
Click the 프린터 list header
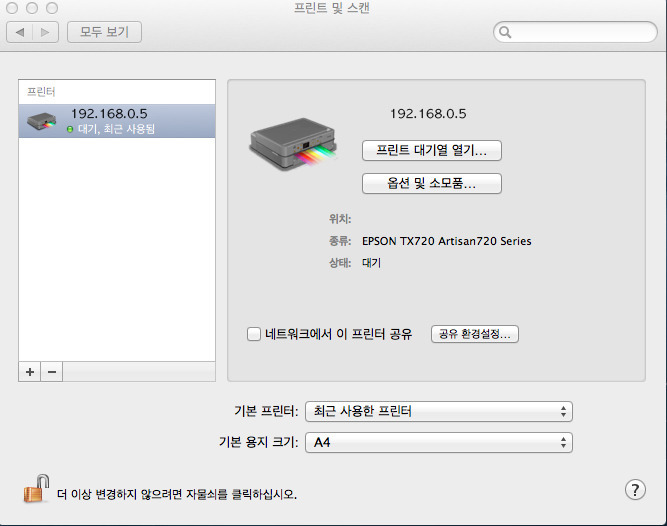tap(41, 92)
